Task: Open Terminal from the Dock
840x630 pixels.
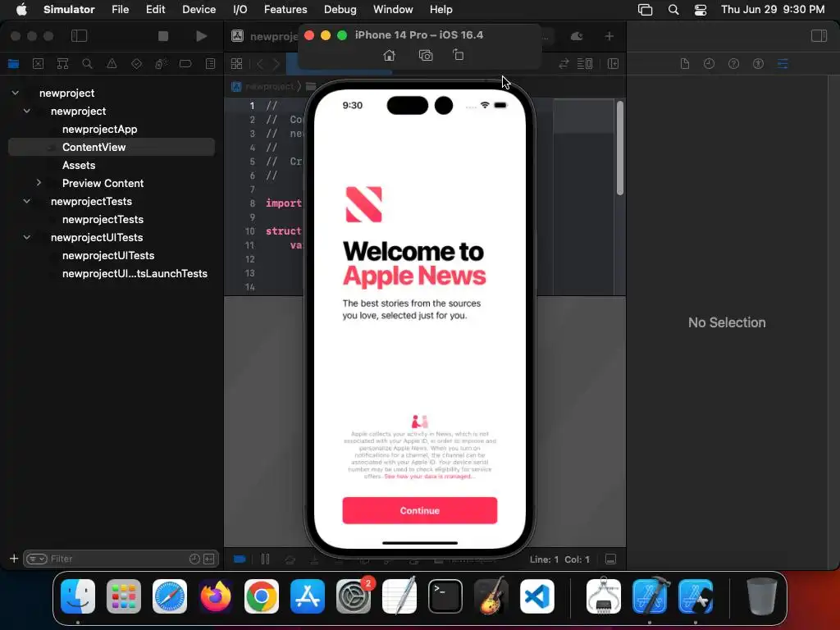Action: click(x=445, y=596)
